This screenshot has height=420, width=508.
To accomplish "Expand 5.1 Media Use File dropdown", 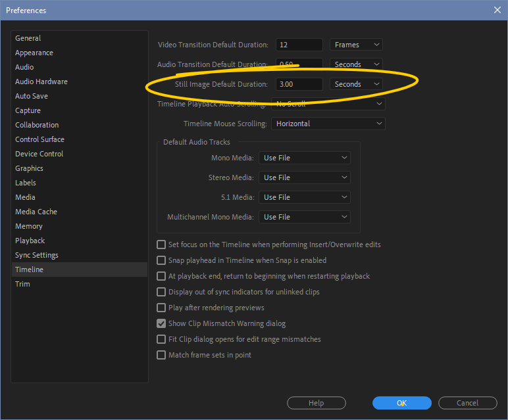I will (305, 197).
